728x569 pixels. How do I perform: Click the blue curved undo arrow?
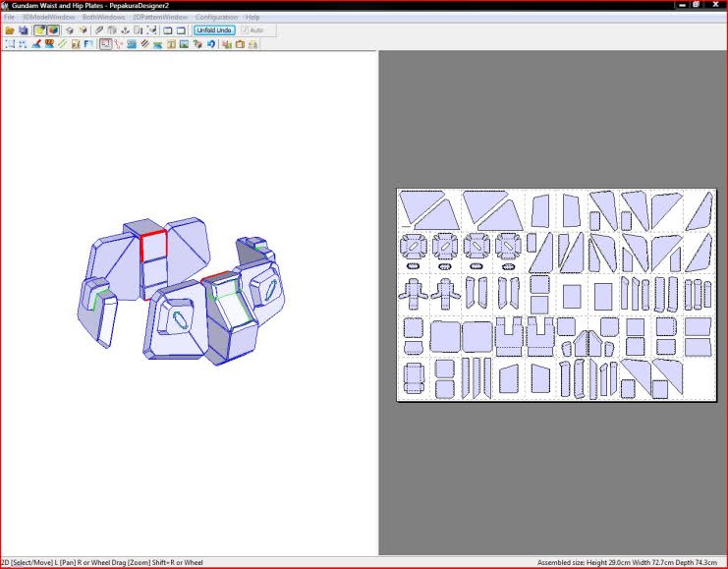(x=211, y=44)
